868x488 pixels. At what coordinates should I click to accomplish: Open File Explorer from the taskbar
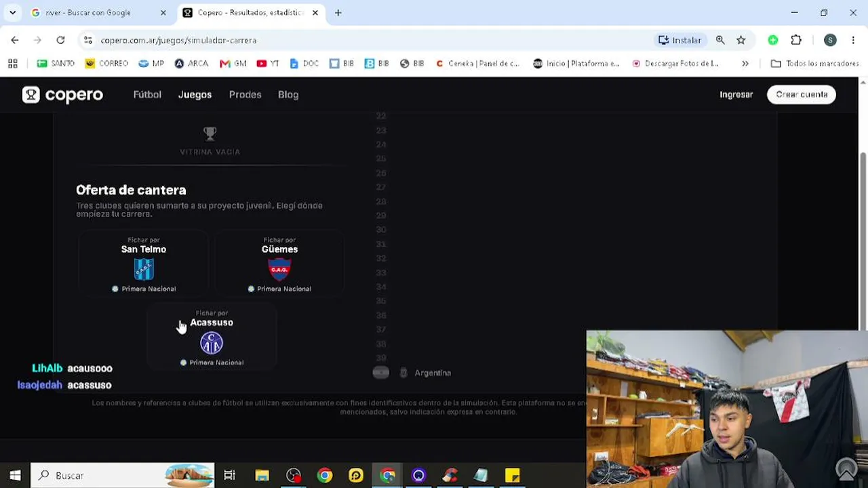pos(262,475)
